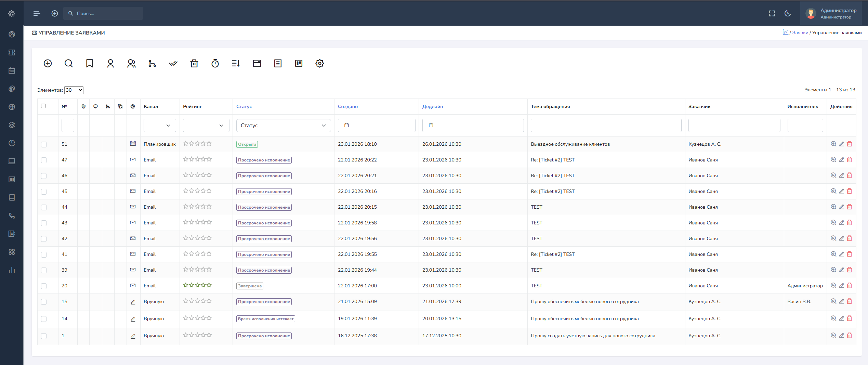The height and width of the screenshot is (365, 868).
Task: Expand the Статус filter dropdown
Action: [283, 126]
